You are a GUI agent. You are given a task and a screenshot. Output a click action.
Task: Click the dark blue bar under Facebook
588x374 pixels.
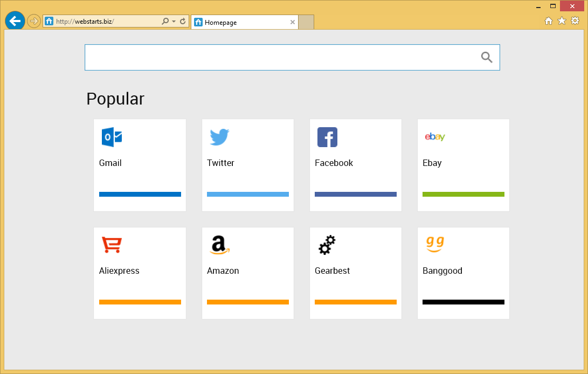pos(356,195)
